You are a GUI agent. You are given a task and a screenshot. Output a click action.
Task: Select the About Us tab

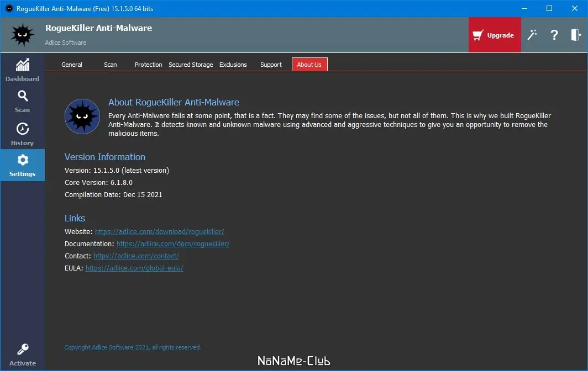309,65
